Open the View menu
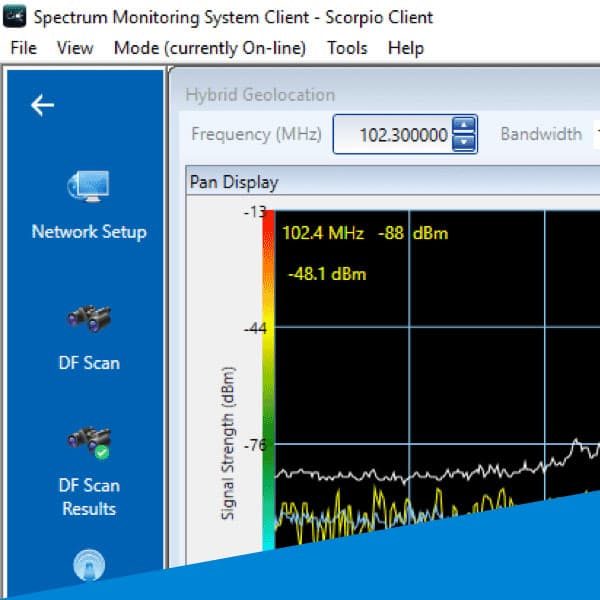Screen dimensions: 600x600 tap(75, 48)
